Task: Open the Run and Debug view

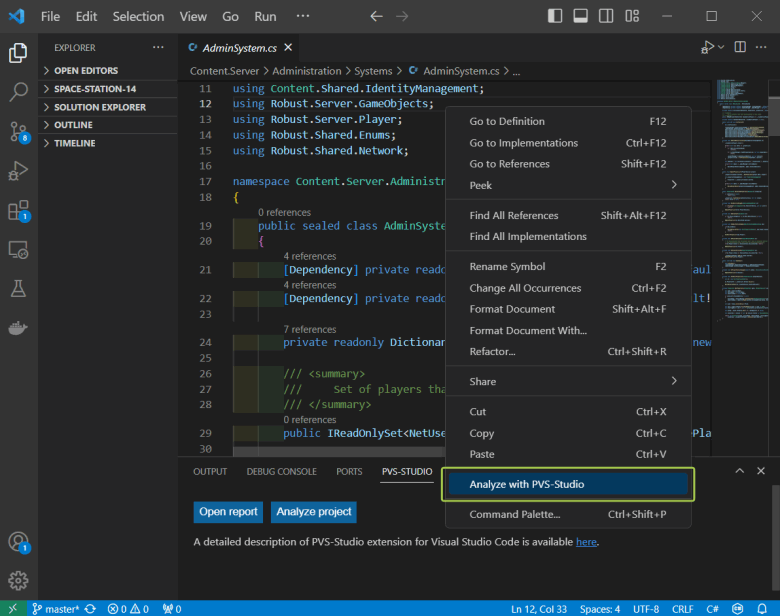Action: (18, 171)
